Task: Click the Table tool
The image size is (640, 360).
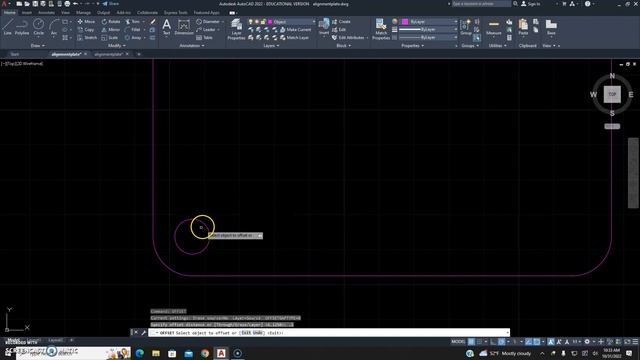Action: [204, 38]
